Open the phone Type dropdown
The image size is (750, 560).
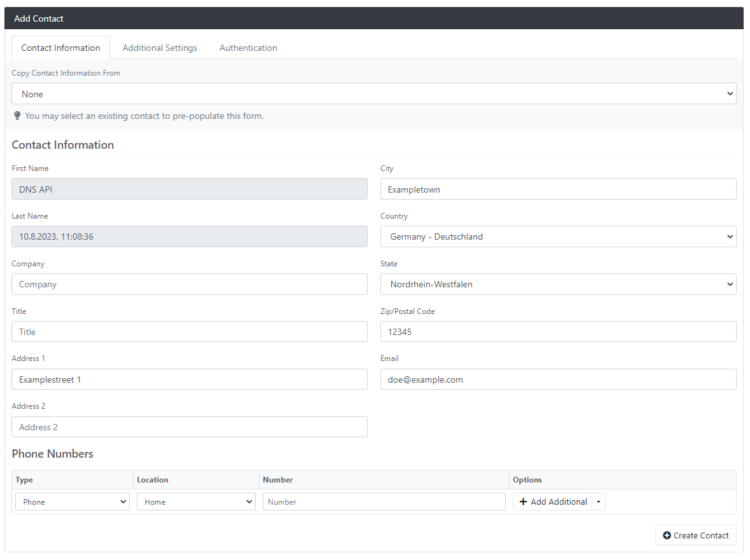tap(73, 502)
